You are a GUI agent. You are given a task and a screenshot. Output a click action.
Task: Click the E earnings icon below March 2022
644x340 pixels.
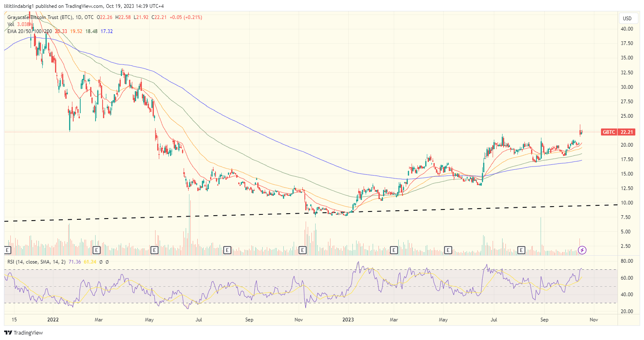click(96, 250)
